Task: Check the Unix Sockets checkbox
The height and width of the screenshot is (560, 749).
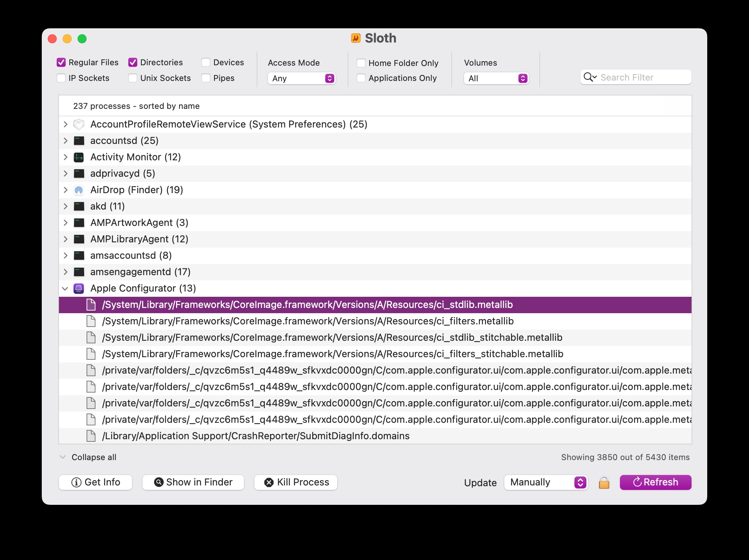Action: [133, 78]
